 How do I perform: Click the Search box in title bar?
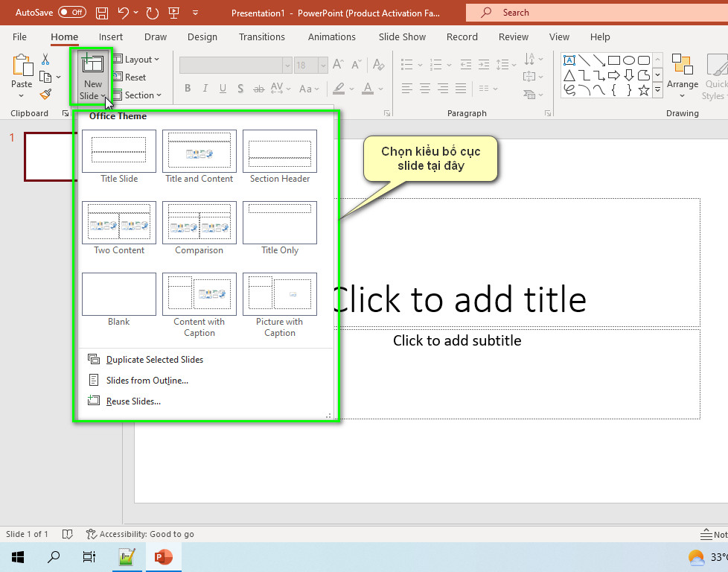596,13
